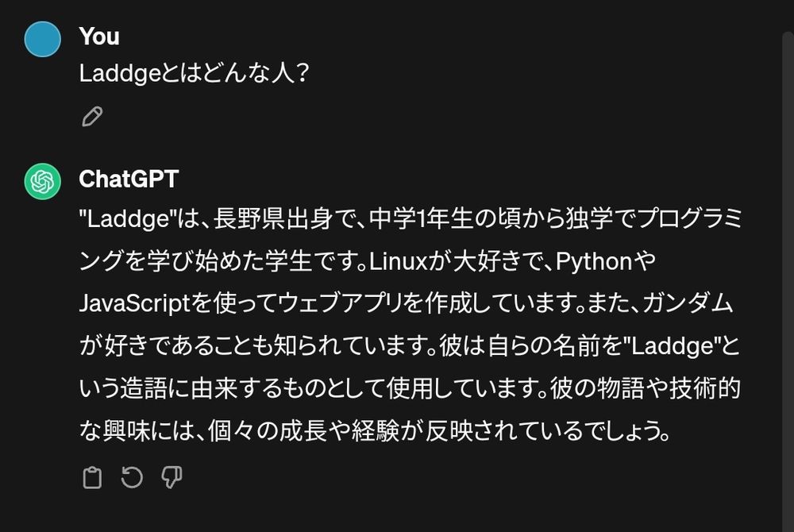Image resolution: width=794 pixels, height=532 pixels.
Task: Click the refresh arrow to retry the answer
Action: (132, 477)
